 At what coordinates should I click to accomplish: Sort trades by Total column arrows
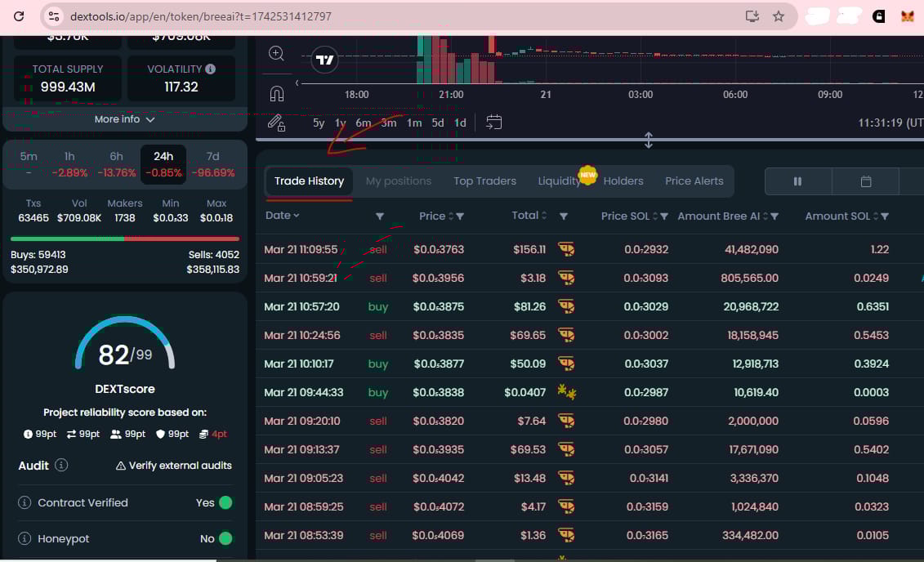544,216
